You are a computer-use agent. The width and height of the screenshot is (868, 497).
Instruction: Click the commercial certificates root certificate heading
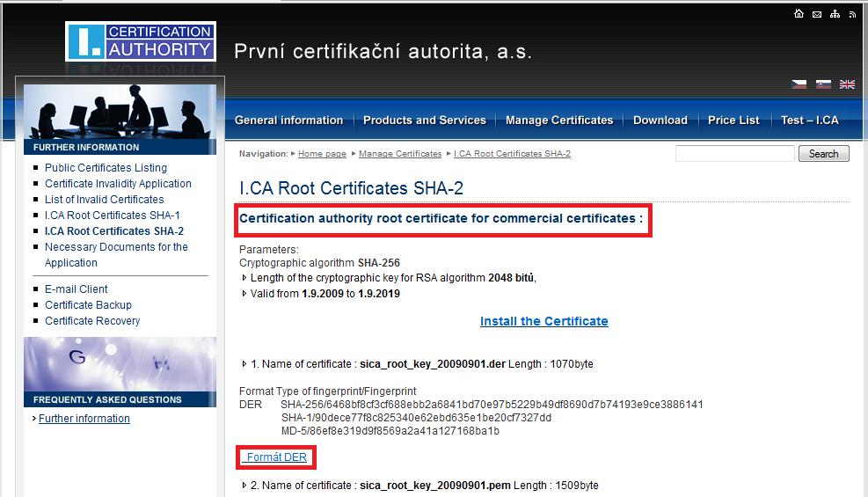441,219
